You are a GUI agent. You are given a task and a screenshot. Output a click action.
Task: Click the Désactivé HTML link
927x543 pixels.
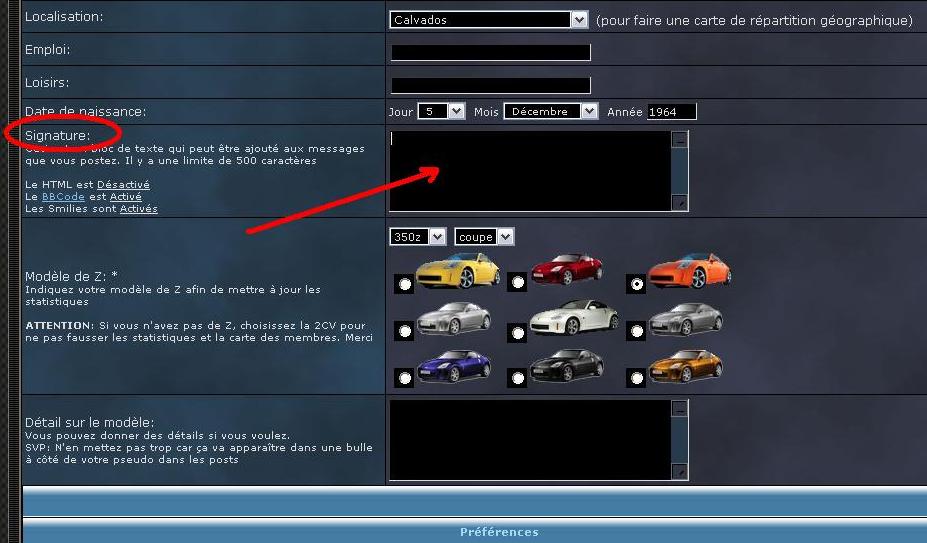click(x=123, y=185)
